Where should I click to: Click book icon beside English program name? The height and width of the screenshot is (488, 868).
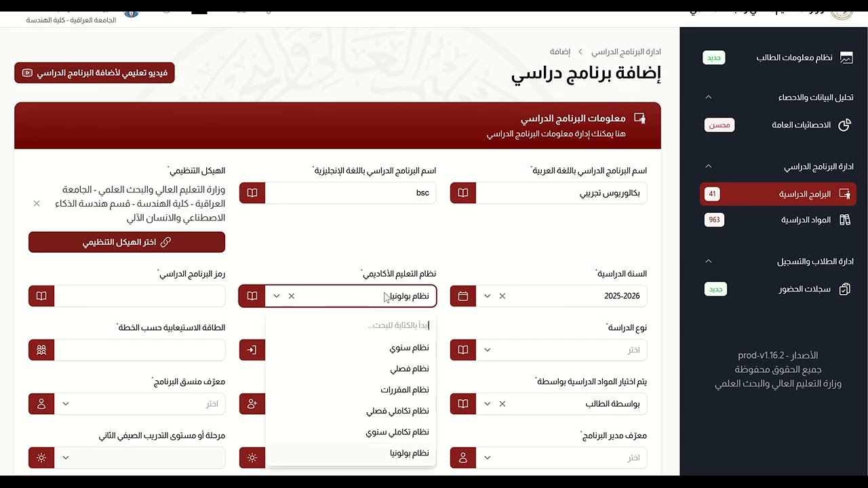click(252, 193)
